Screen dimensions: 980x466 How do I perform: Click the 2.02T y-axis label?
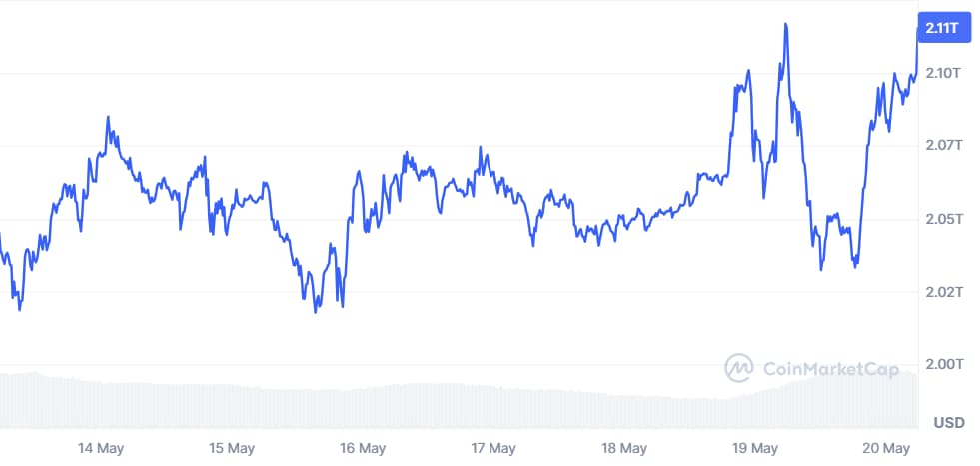click(x=942, y=292)
